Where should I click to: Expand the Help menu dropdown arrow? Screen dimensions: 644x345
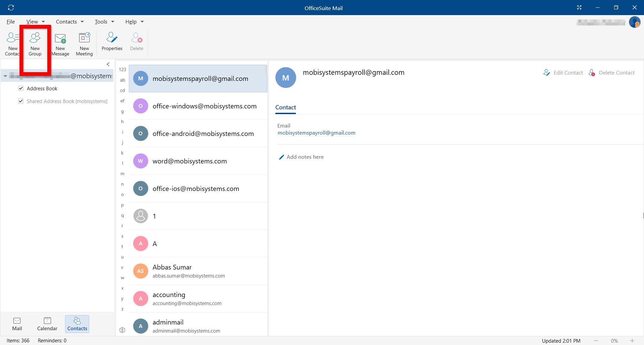142,22
